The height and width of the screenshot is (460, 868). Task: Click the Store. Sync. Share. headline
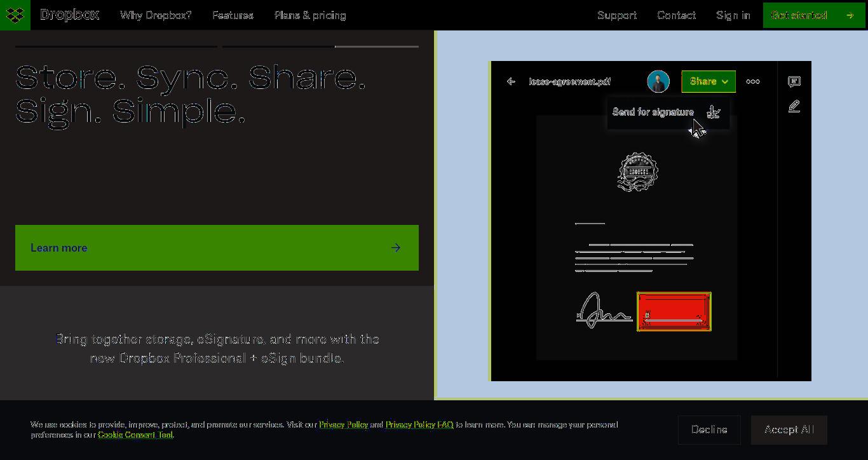[x=191, y=94]
